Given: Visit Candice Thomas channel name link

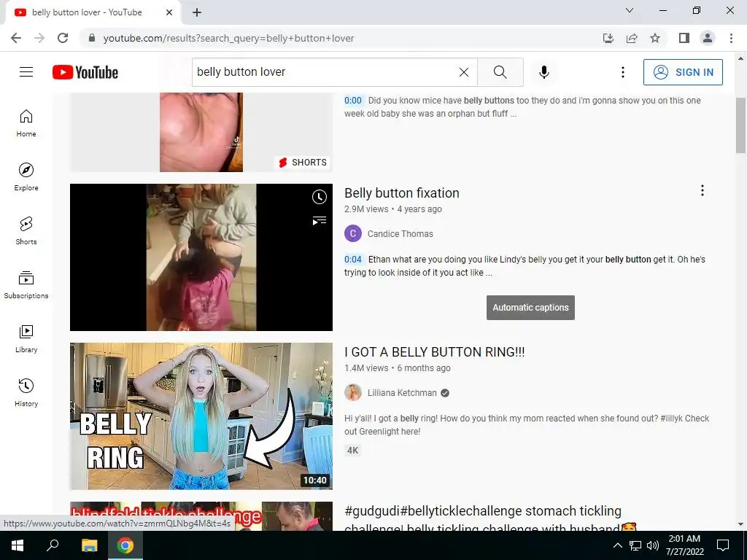Looking at the screenshot, I should pos(400,234).
